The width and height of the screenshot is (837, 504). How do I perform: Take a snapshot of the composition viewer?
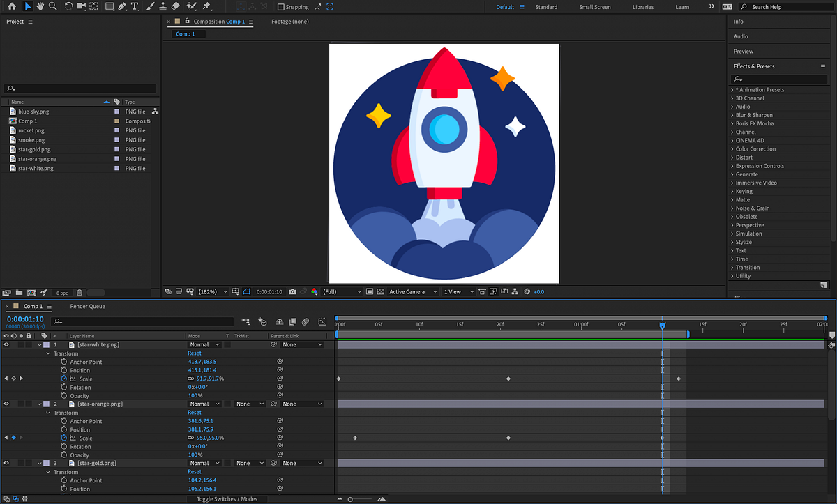click(292, 291)
